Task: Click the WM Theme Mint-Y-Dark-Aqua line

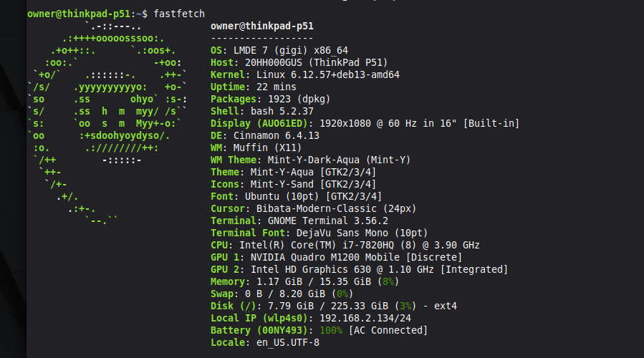Action: tap(310, 160)
